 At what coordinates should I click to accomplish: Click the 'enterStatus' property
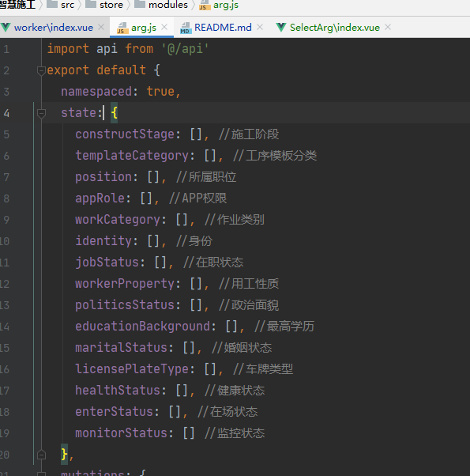115,412
